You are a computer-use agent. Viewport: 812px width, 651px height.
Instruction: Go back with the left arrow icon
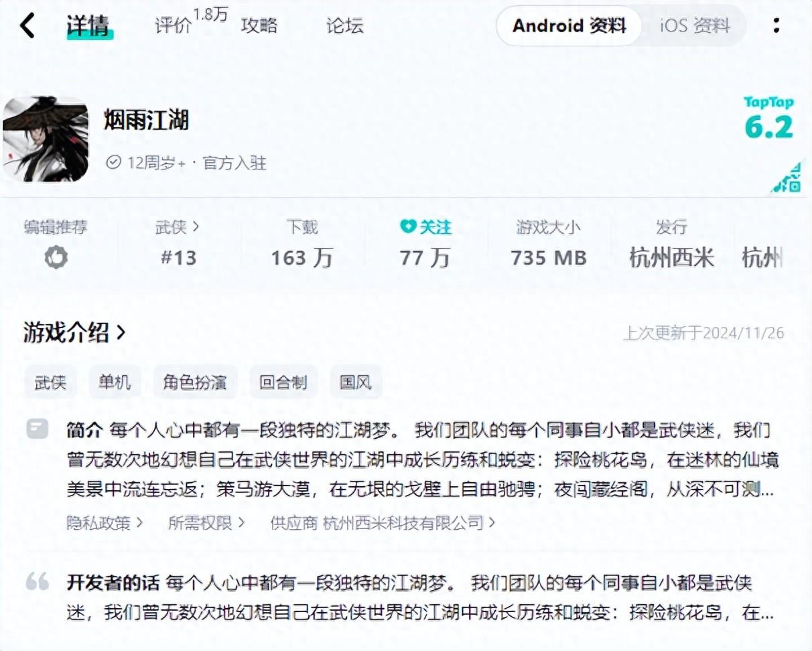pos(27,26)
